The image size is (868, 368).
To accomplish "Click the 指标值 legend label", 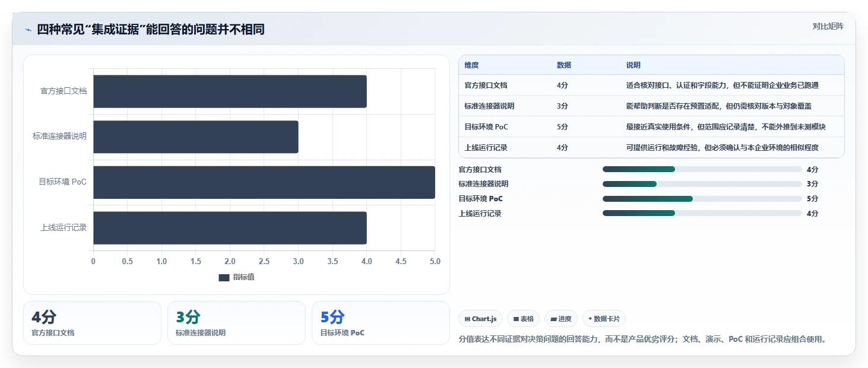I will 243,277.
